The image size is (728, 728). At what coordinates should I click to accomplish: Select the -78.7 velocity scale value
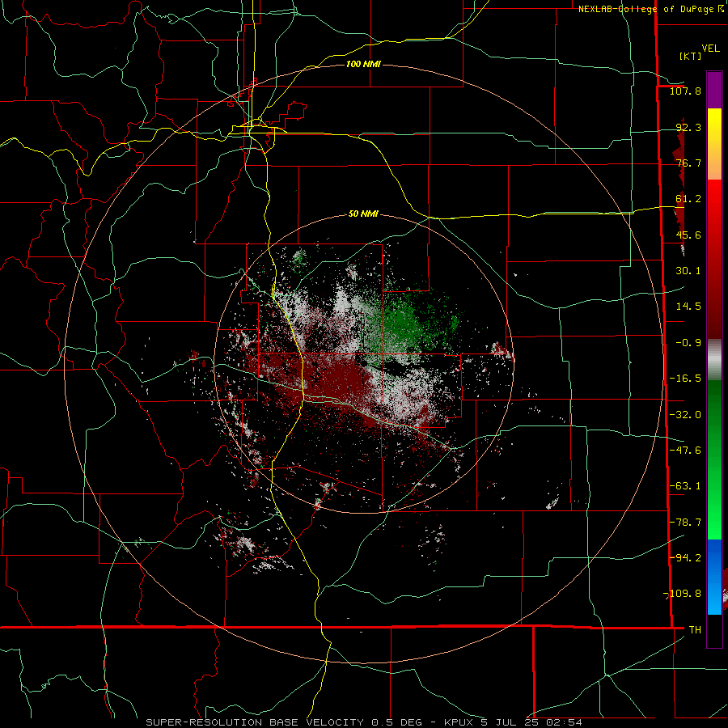[x=685, y=523]
